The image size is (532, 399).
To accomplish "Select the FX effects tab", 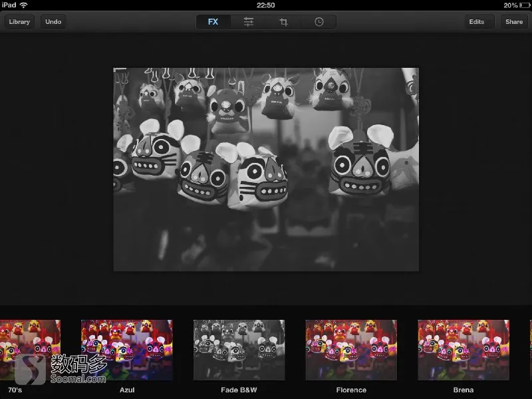I will point(213,22).
